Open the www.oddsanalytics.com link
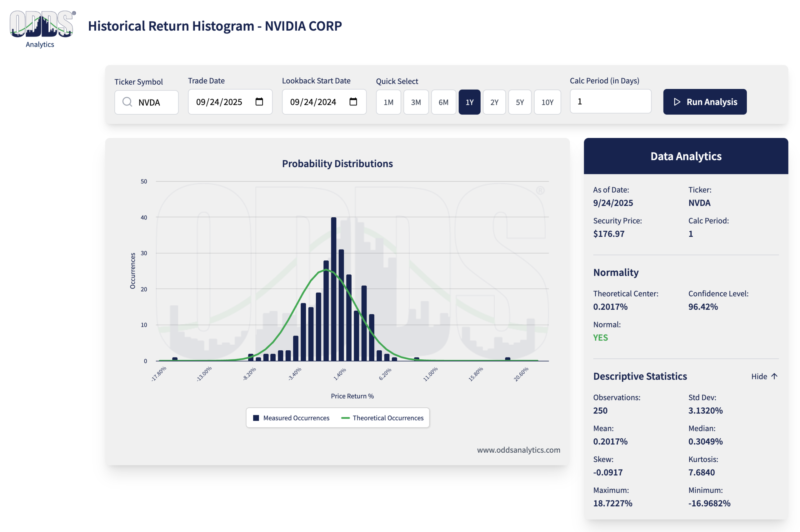Viewport: 800px width, 532px height. click(x=518, y=450)
